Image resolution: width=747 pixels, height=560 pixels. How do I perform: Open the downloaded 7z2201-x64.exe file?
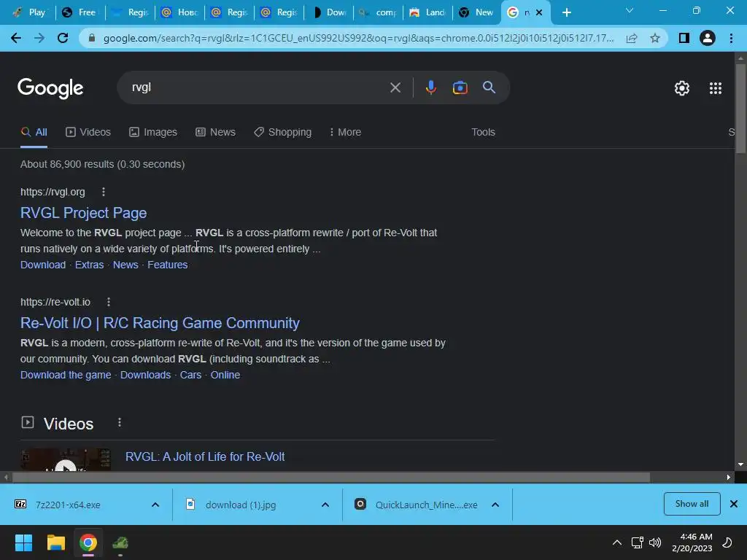pyautogui.click(x=68, y=505)
